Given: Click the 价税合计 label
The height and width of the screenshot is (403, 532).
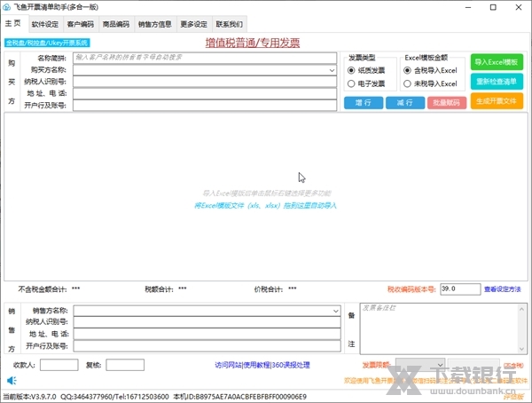Looking at the screenshot, I should pyautogui.click(x=269, y=289).
